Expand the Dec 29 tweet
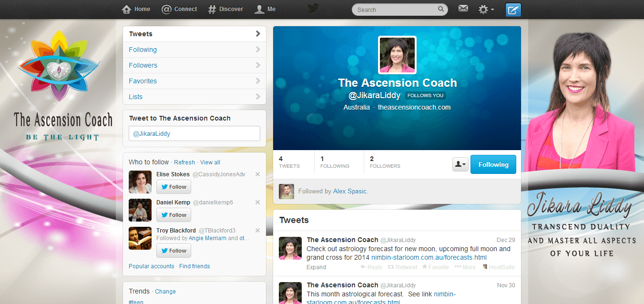The width and height of the screenshot is (644, 304). pyautogui.click(x=317, y=267)
